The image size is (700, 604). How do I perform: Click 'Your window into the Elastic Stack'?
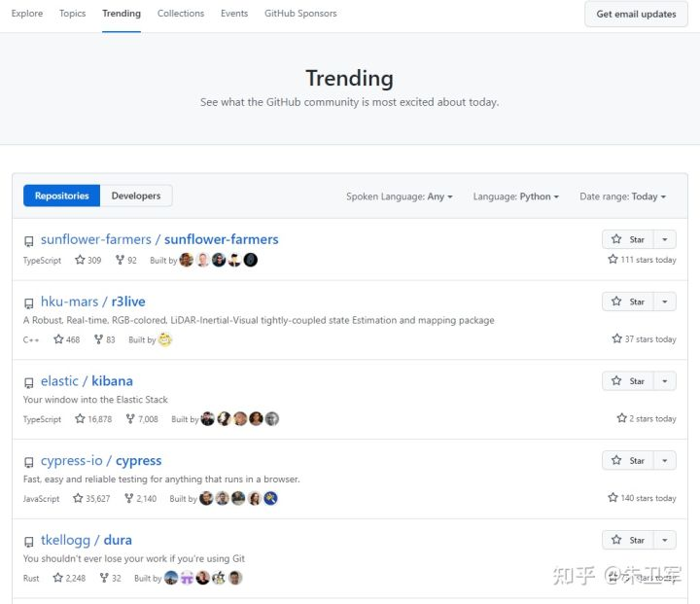click(x=95, y=400)
